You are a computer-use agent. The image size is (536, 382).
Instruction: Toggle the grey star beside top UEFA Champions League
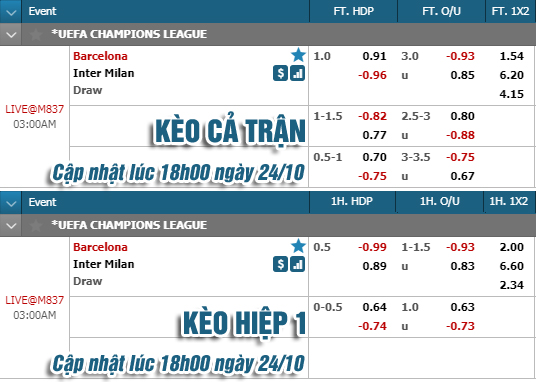coord(36,34)
